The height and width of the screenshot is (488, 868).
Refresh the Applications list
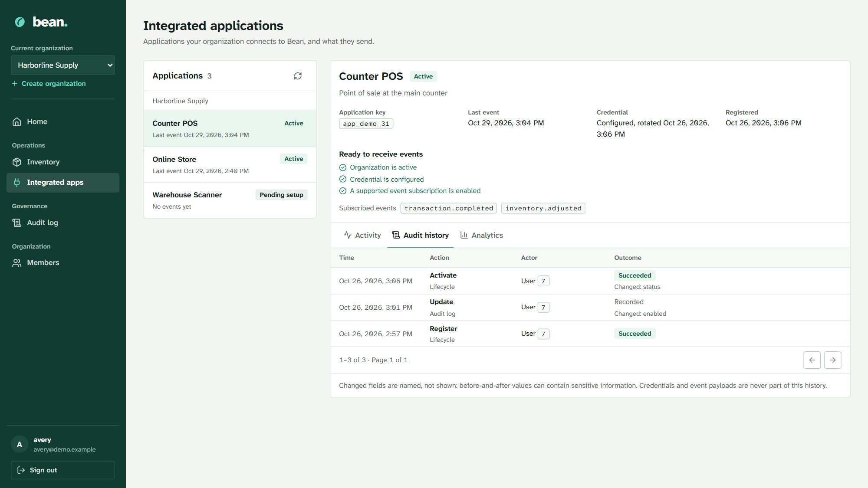pos(298,76)
